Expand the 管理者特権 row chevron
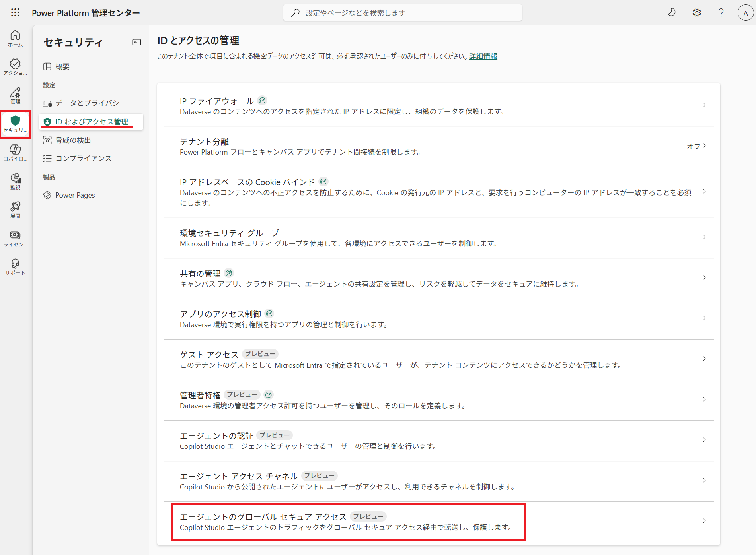The height and width of the screenshot is (555, 756). tap(704, 399)
